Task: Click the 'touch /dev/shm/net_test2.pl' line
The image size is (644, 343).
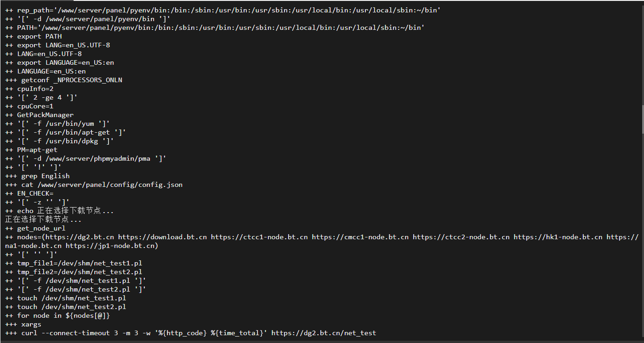Action: [66, 307]
